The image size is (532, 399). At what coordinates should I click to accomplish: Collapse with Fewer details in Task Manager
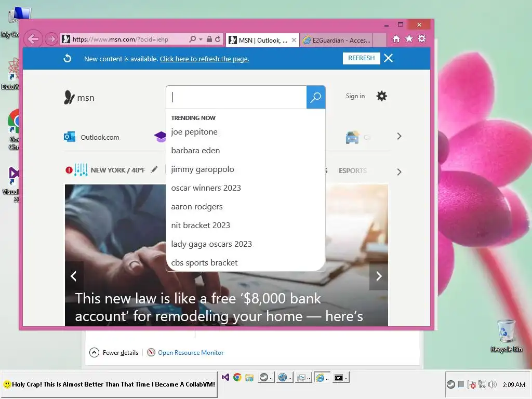(114, 353)
